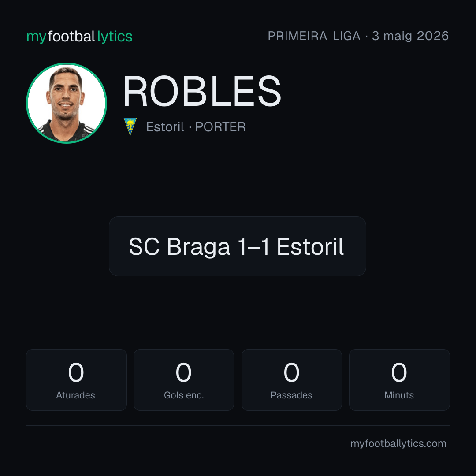The image size is (476, 476).
Task: Select the Minuts stat card
Action: 399,380
